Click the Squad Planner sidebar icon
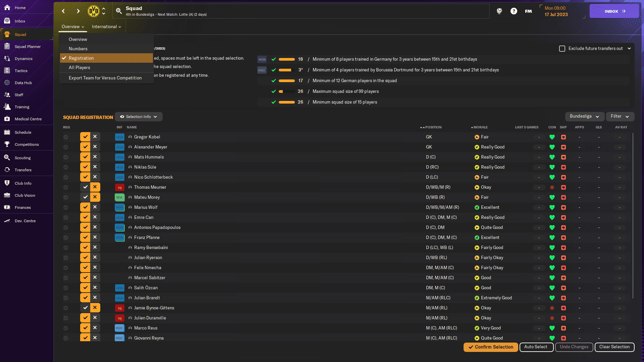This screenshot has width=644, height=362. tap(7, 46)
